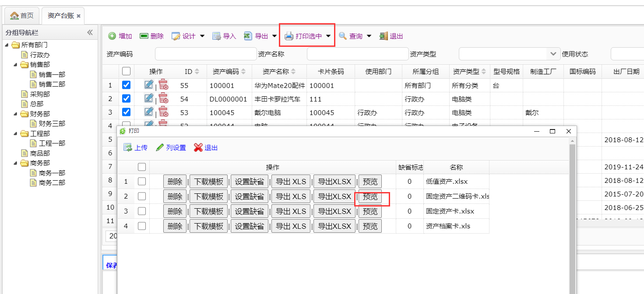Image resolution: width=644 pixels, height=294 pixels.
Task: Open the 打印选中 dropdown arrow
Action: (x=328, y=36)
